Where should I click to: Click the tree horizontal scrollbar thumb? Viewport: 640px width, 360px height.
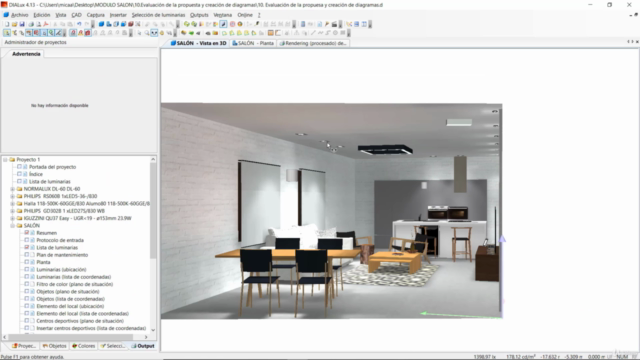(x=71, y=337)
